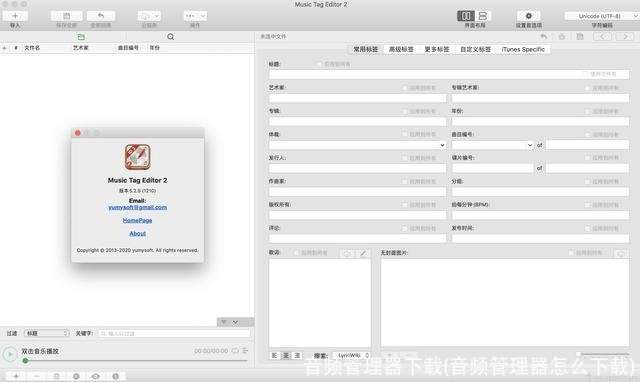Expand the chevron below the file list
The image size is (640, 382).
pyautogui.click(x=235, y=322)
